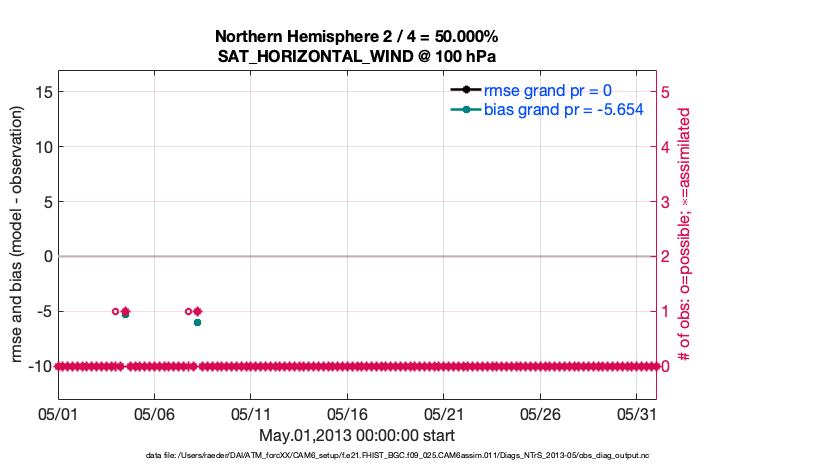830x470 pixels.
Task: Select the 05/16 x-axis tick label
Action: [347, 411]
